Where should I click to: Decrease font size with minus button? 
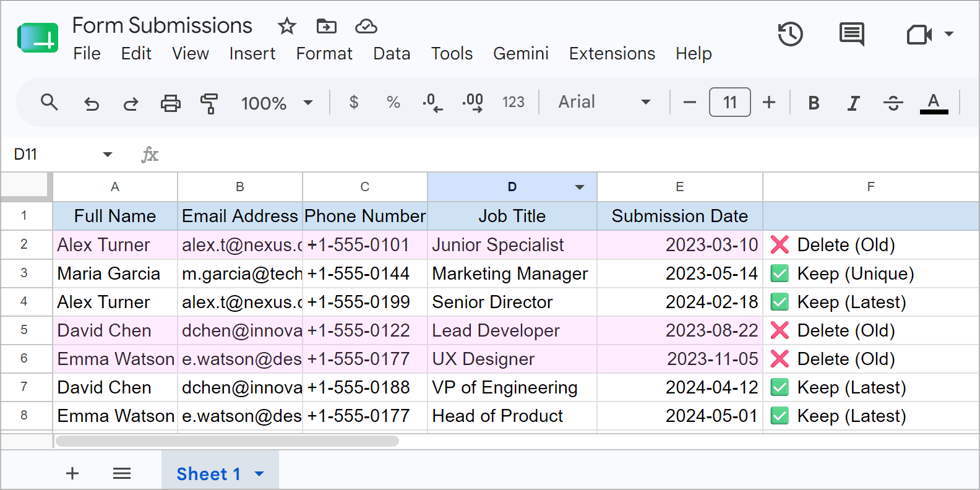coord(690,102)
